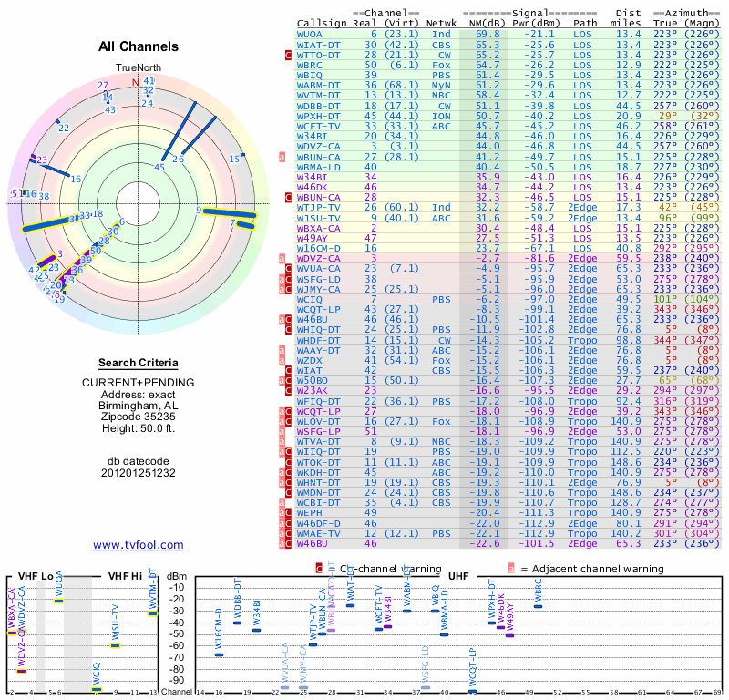Click the Pwr(dBm) column header
The image size is (729, 700).
536,23
